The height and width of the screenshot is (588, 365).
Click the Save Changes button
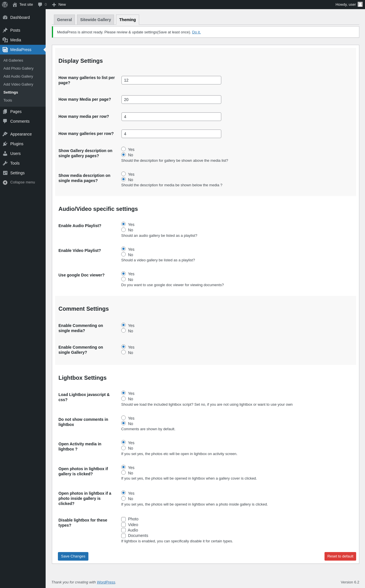[73, 556]
